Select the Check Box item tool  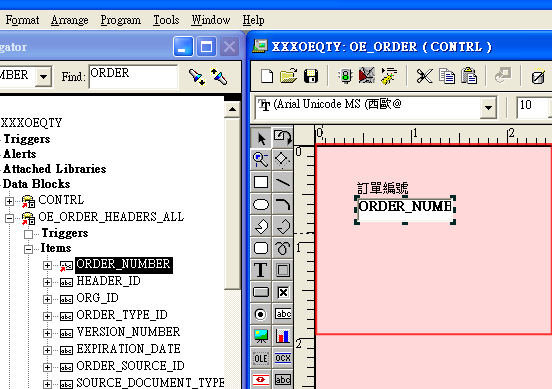pyautogui.click(x=283, y=292)
